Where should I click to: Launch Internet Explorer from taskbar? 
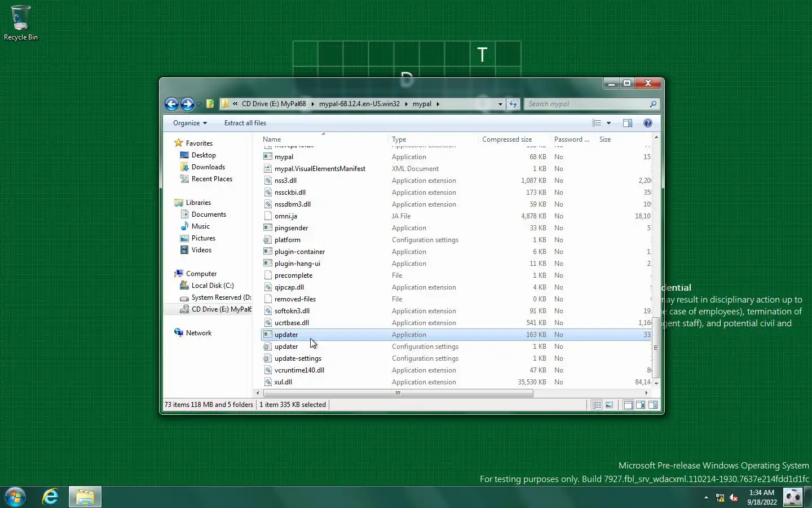tap(50, 497)
